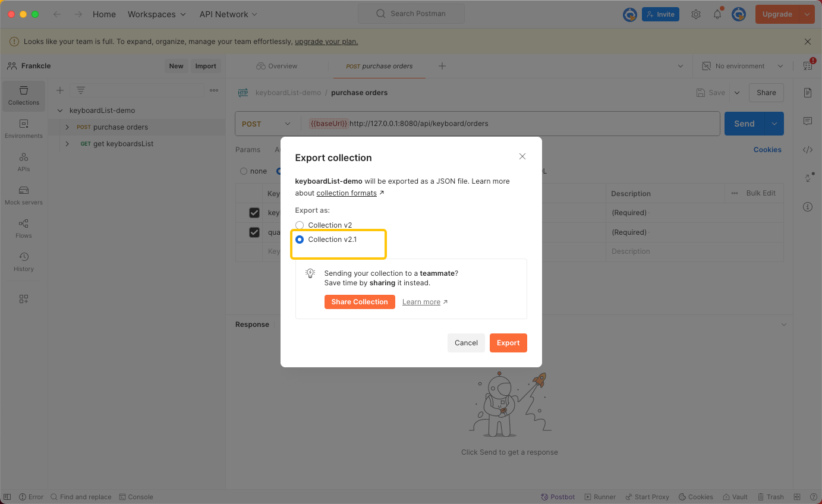This screenshot has width=822, height=504.
Task: Open the code snippet icon
Action: (x=808, y=150)
